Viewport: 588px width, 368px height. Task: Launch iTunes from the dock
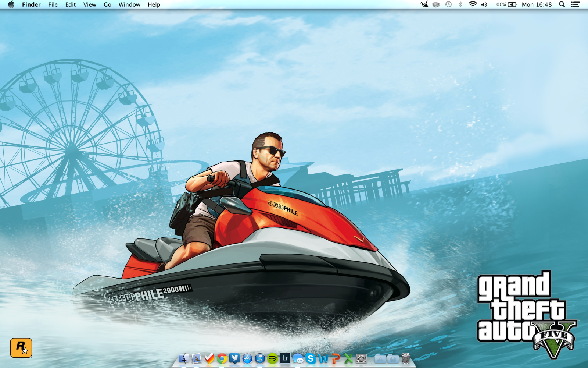[x=260, y=358]
